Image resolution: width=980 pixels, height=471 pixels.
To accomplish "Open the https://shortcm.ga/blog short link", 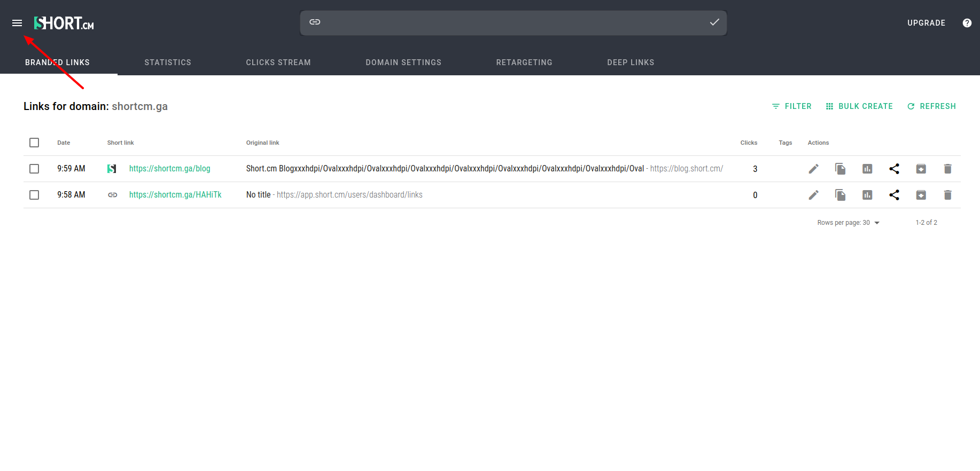I will pyautogui.click(x=170, y=169).
